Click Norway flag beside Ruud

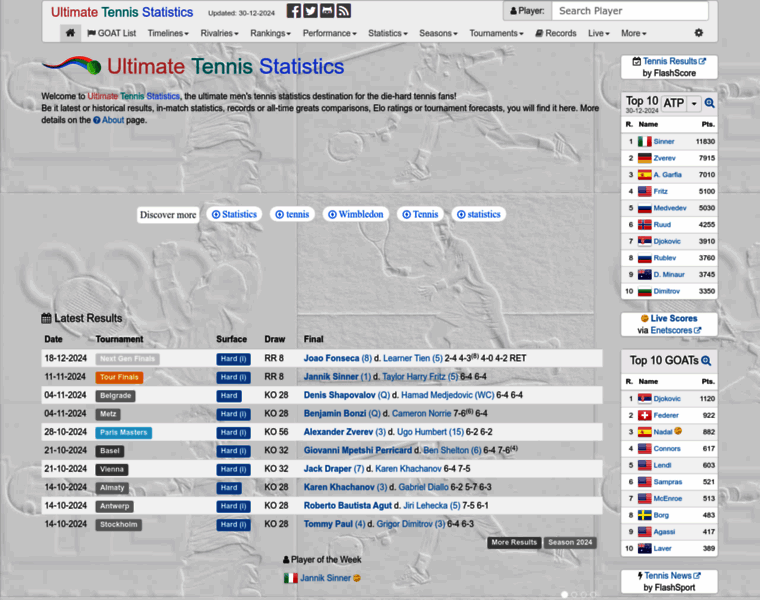(644, 225)
